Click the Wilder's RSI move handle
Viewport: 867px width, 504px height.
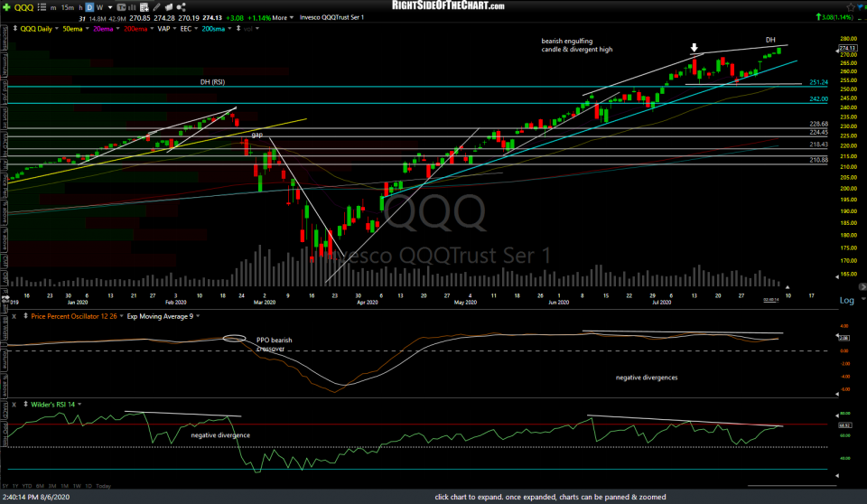(25, 405)
